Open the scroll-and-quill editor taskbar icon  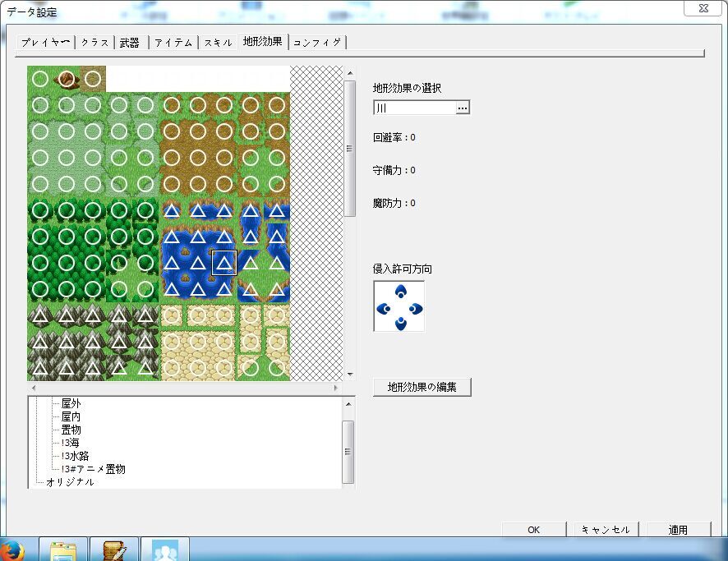[114, 550]
